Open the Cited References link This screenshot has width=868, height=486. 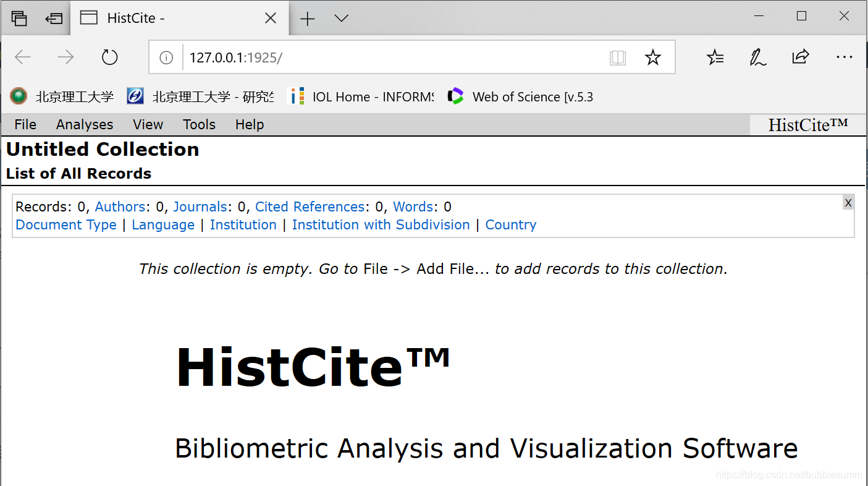pyautogui.click(x=310, y=207)
